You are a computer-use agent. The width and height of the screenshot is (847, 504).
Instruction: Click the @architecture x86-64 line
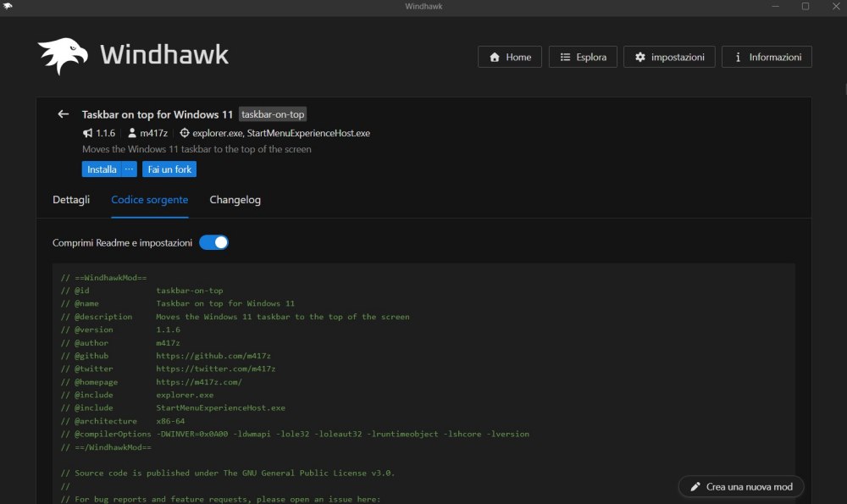click(x=123, y=421)
